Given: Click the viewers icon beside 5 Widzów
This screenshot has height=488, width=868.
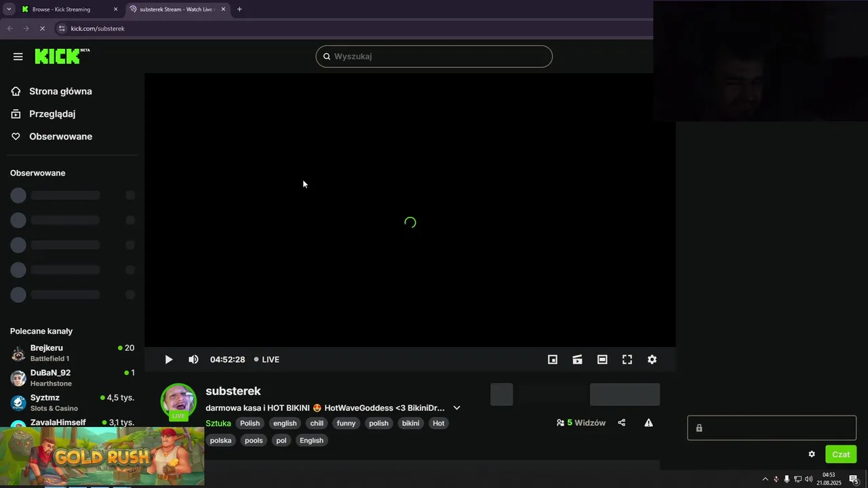Looking at the screenshot, I should tap(561, 423).
